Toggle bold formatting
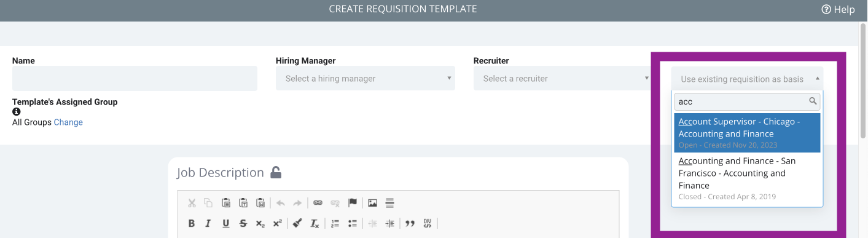Viewport: 868px width, 238px height. pyautogui.click(x=192, y=223)
